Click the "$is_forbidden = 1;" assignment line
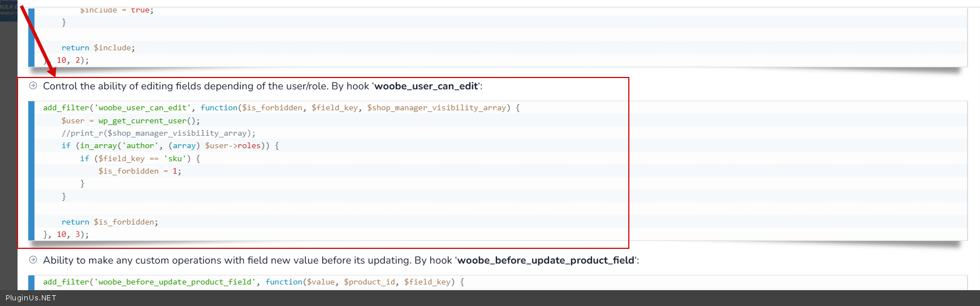This screenshot has height=306, width=980. pyautogui.click(x=140, y=171)
